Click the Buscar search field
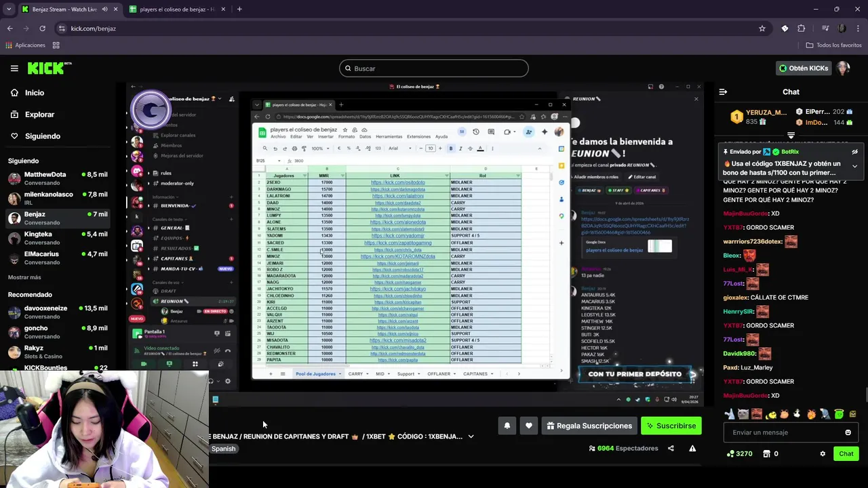The image size is (868, 488). click(x=434, y=68)
